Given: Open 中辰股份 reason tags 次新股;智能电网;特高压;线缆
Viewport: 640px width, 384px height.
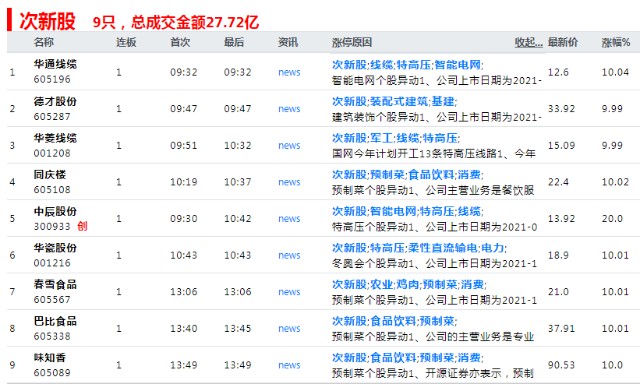Looking at the screenshot, I should coord(407,211).
